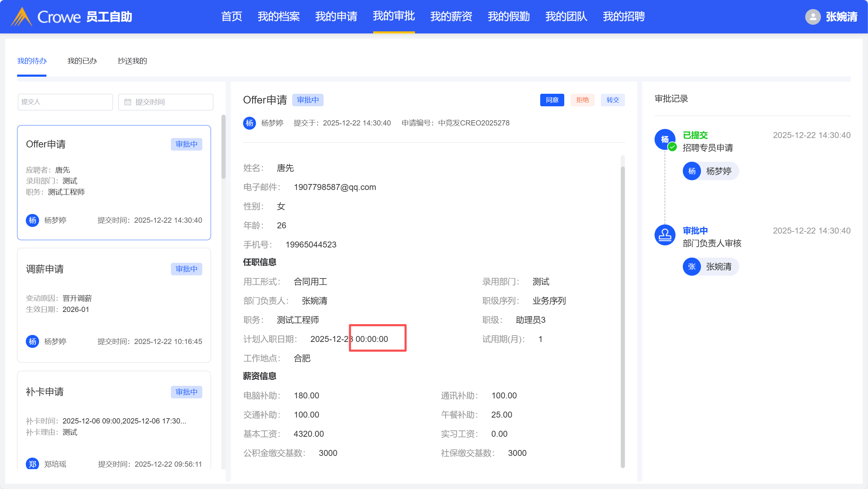Viewport: 868px width, 489px height.
Task: Click the Crowe logo icon
Action: pyautogui.click(x=22, y=17)
